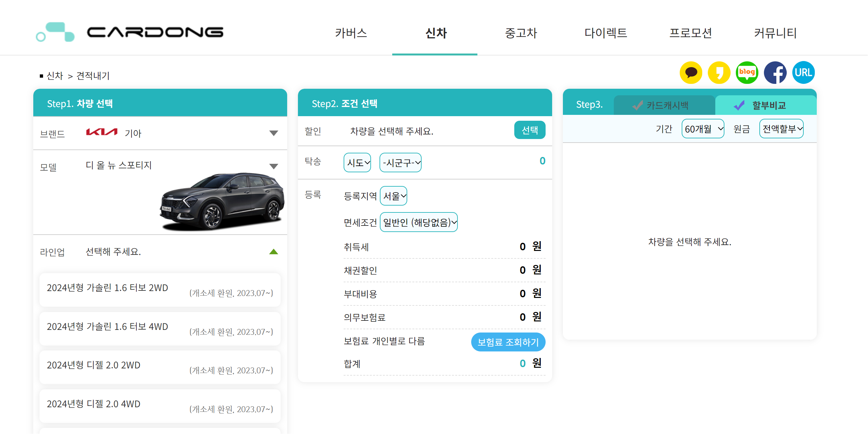Open the 등록지역 서울 dropdown

[x=393, y=196]
